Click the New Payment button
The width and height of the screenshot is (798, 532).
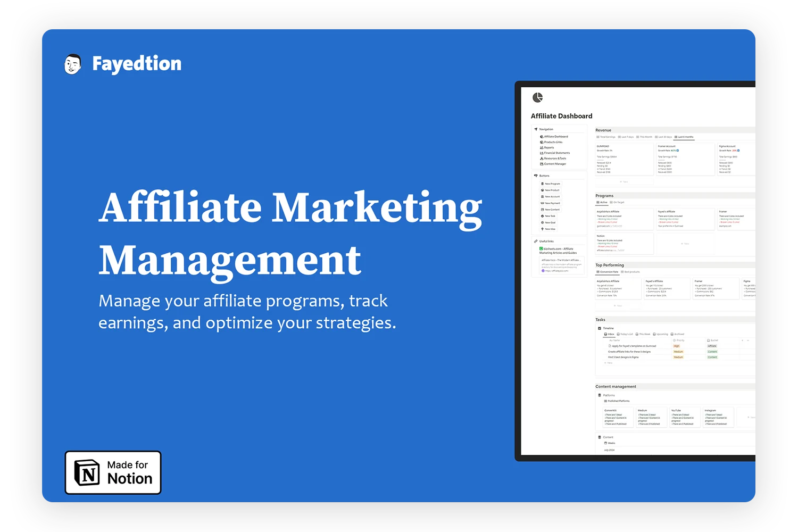(550, 203)
